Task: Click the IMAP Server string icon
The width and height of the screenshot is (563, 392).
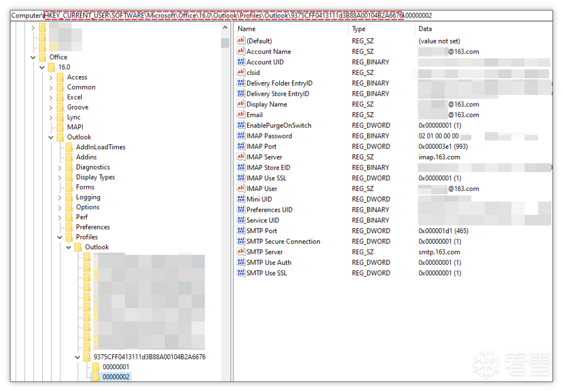Action: point(240,157)
